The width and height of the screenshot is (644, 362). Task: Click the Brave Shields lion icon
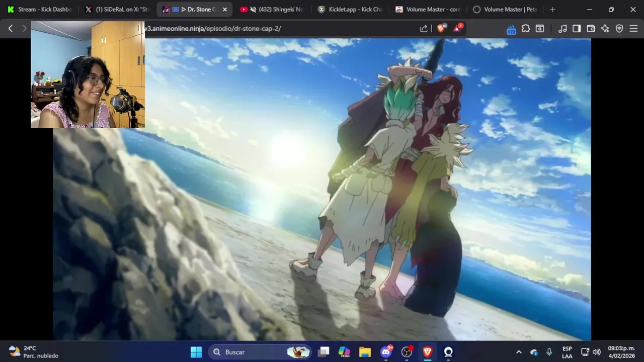[441, 29]
